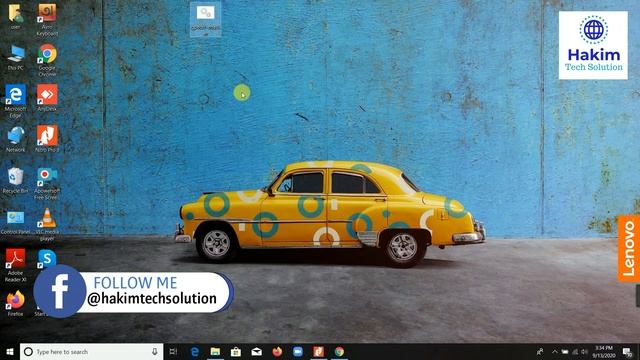The width and height of the screenshot is (640, 360).
Task: Select the Network desktop icon
Action: click(16, 139)
